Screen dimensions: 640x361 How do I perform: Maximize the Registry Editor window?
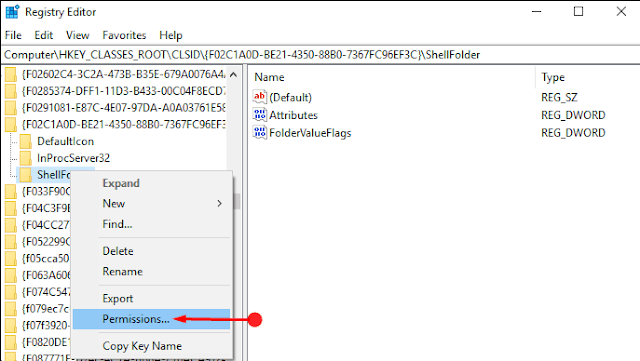click(x=578, y=12)
